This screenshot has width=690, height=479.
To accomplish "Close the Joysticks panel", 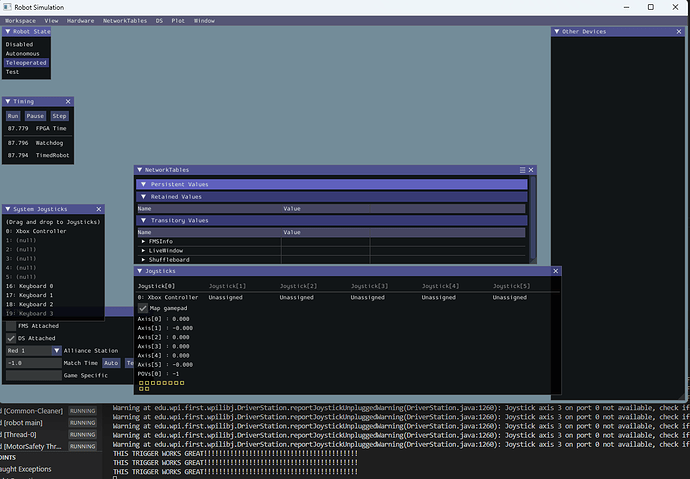I will click(556, 271).
